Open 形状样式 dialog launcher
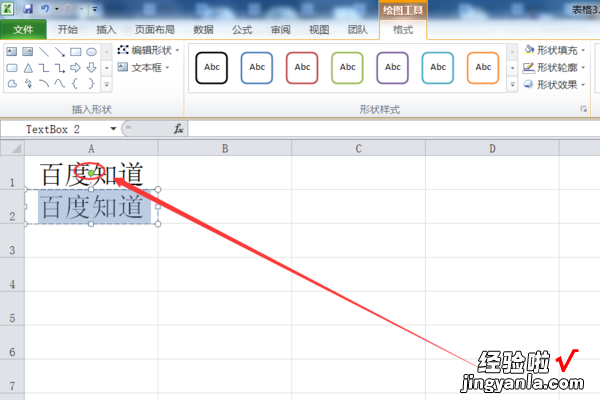The width and height of the screenshot is (600, 400). (584, 109)
